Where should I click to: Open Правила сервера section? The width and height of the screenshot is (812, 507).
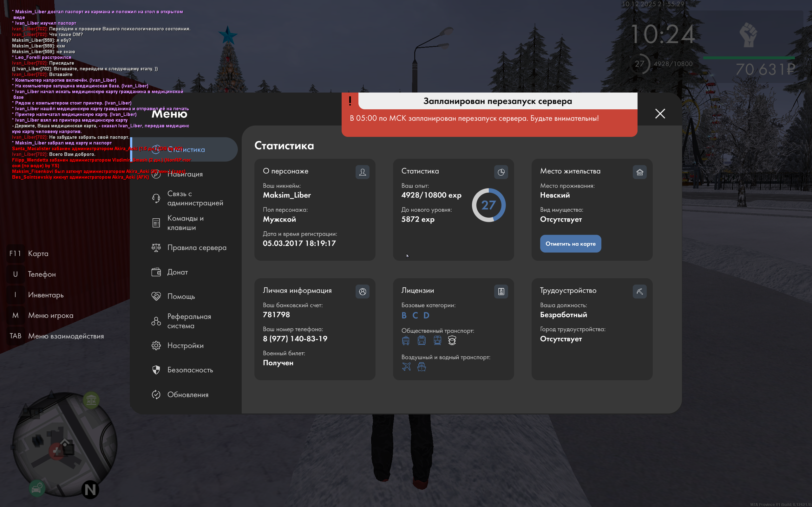click(x=197, y=247)
